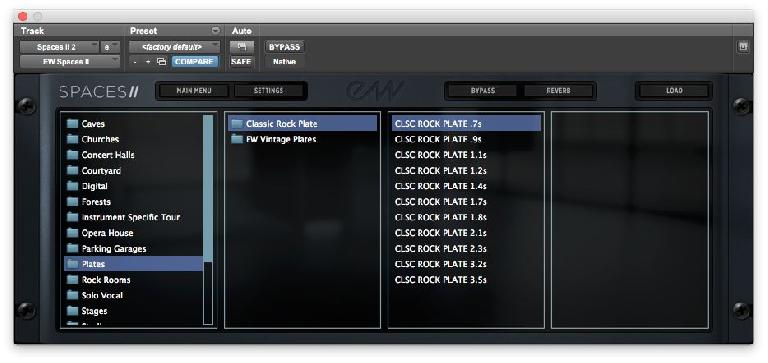Click the target icon at header's right edge
This screenshot has height=363, width=768.
pyautogui.click(x=744, y=47)
